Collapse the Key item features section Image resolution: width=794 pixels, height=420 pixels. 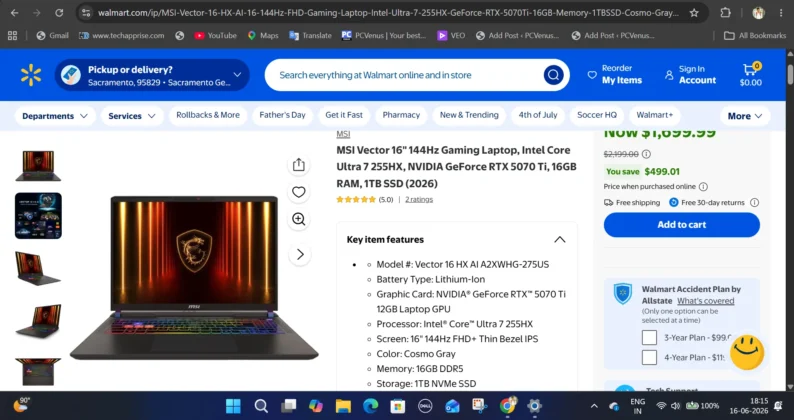click(x=560, y=240)
